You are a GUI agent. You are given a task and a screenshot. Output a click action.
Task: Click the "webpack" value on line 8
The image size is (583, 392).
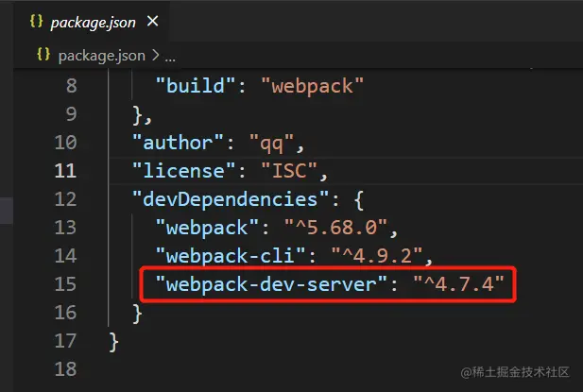(312, 86)
